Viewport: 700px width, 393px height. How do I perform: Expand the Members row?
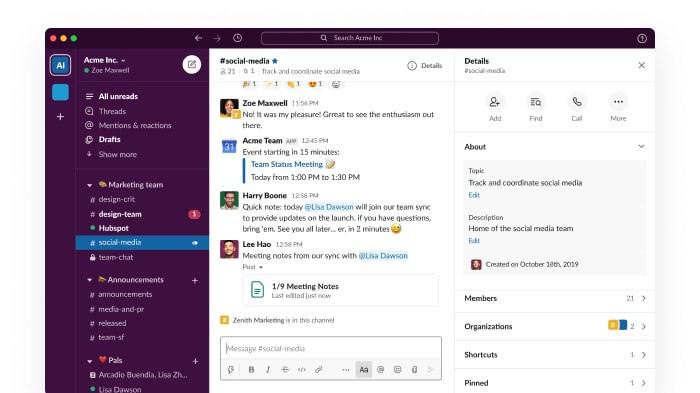554,298
